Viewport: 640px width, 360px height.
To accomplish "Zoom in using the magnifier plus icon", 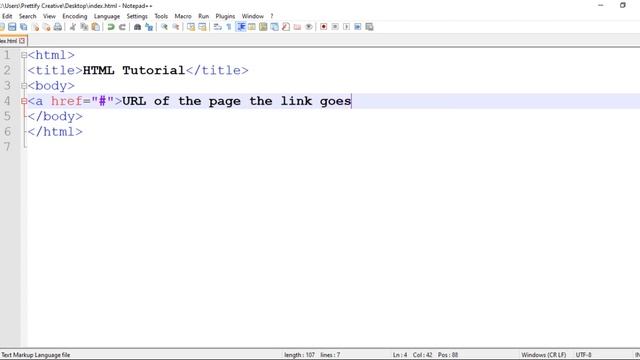I will pos(164,27).
